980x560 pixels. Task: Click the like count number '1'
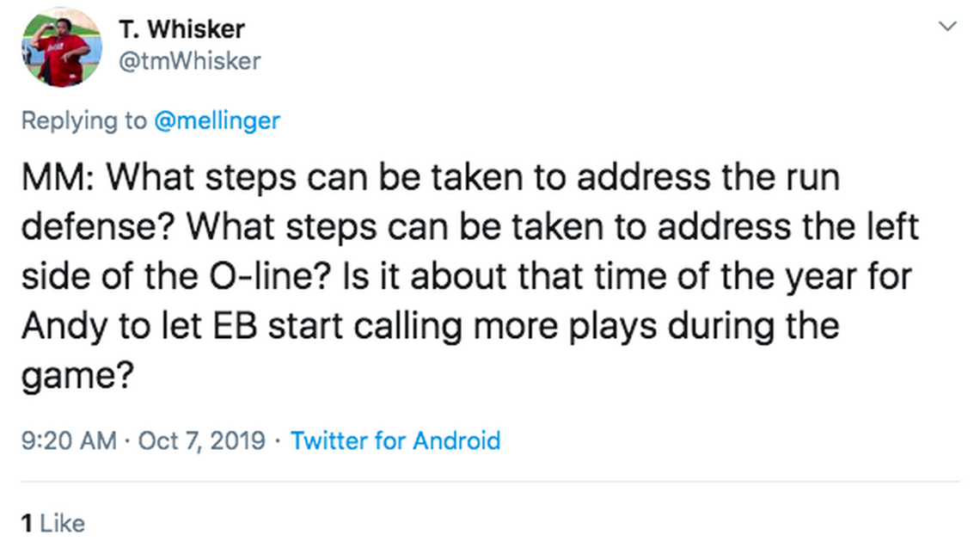pyautogui.click(x=27, y=523)
